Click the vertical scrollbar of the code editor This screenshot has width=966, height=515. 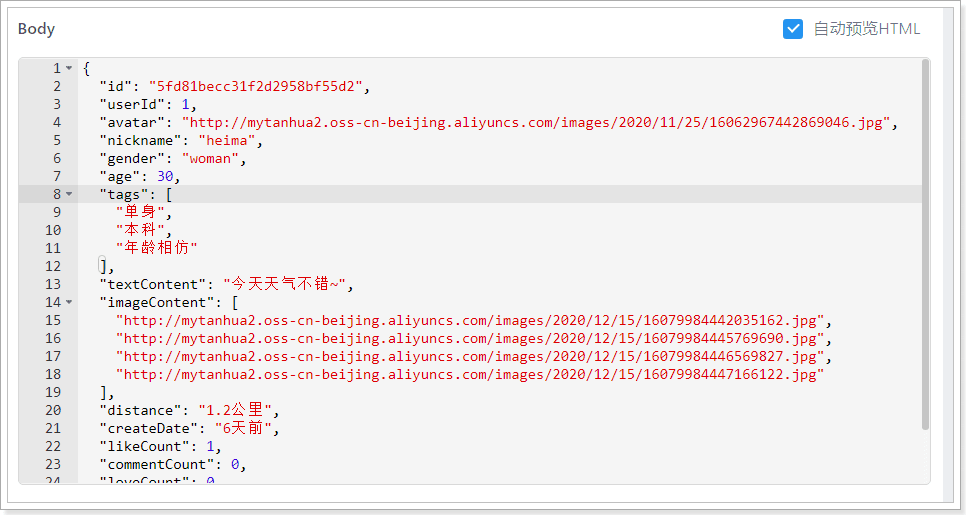[925, 240]
